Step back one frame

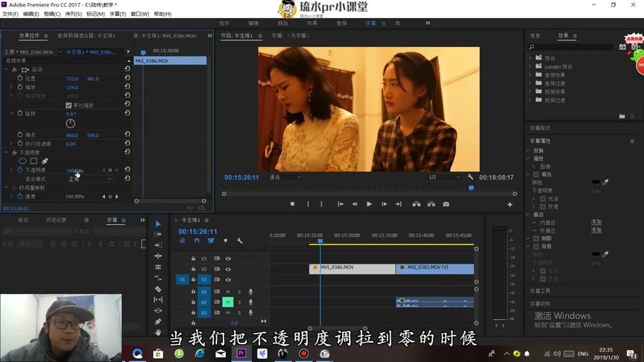click(355, 204)
